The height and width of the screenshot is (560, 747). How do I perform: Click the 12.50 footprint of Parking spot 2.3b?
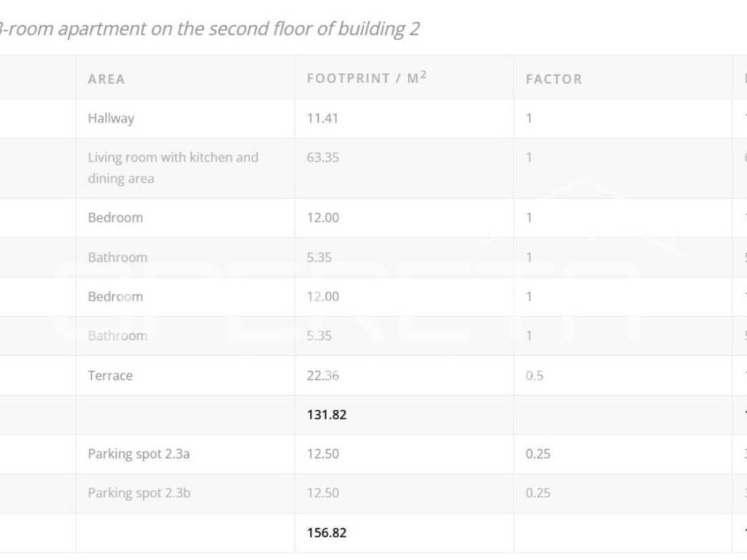click(322, 493)
